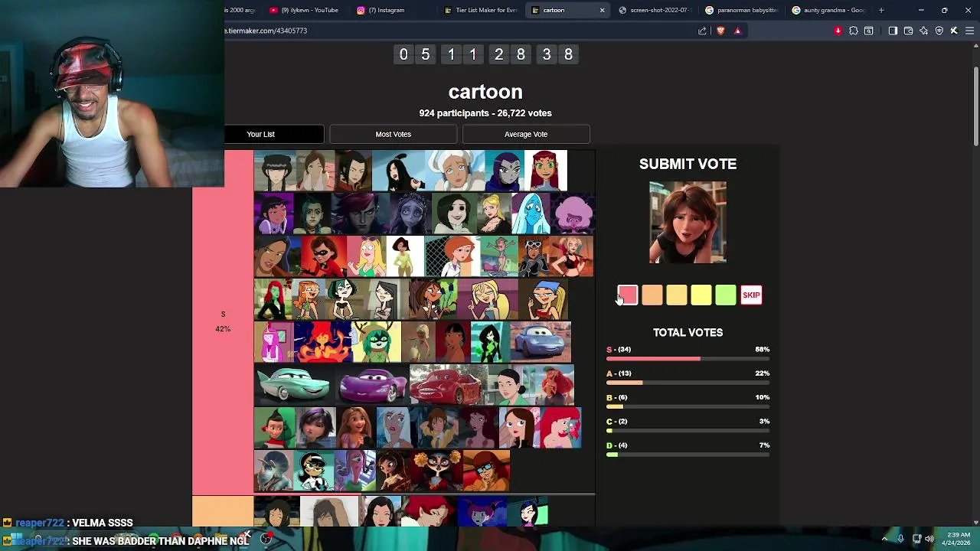The image size is (980, 551).
Task: Select the Most Votes view button
Action: point(393,134)
